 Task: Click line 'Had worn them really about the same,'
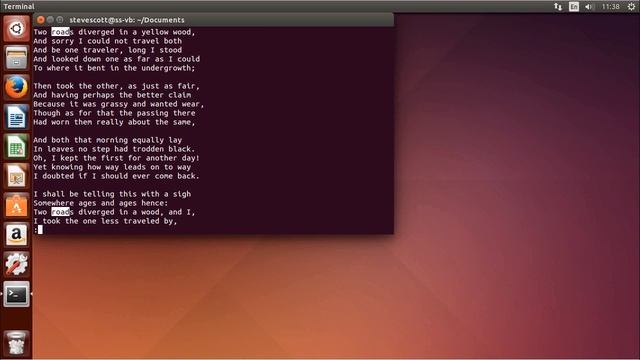click(x=114, y=122)
